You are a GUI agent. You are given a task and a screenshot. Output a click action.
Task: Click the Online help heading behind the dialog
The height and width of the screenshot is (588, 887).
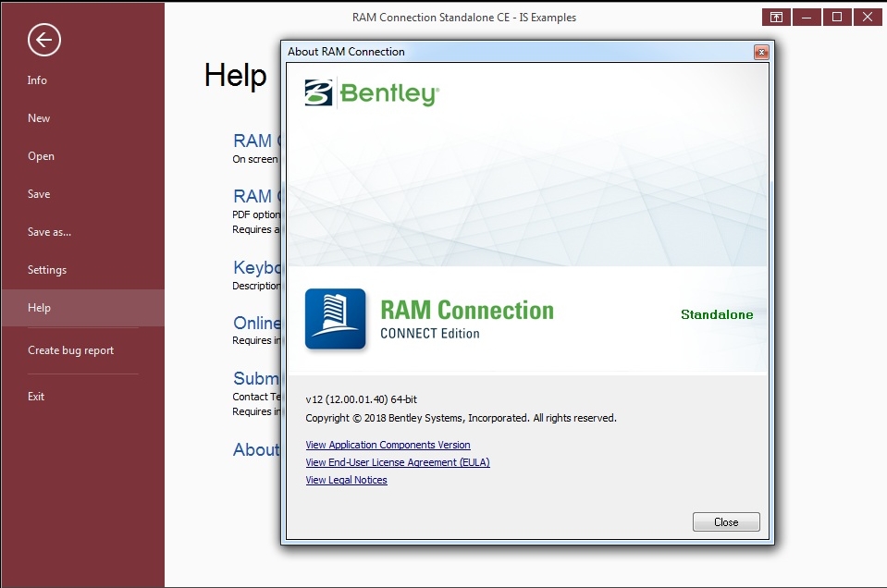[257, 323]
